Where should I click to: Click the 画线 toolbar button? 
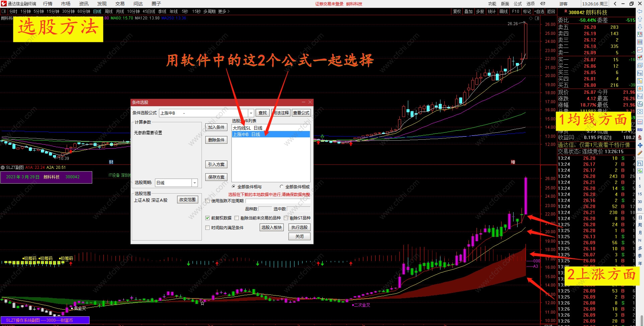[503, 11]
